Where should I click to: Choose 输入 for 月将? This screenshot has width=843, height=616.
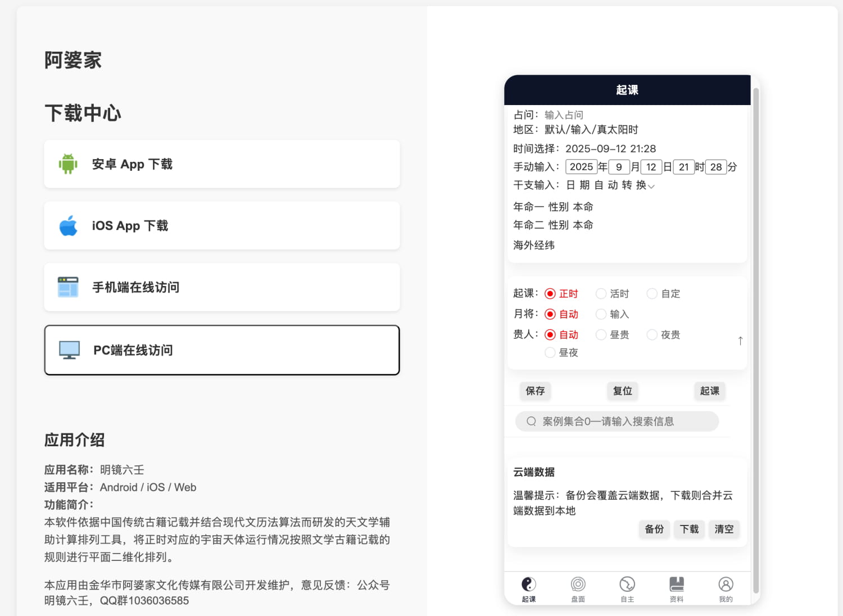coord(601,314)
